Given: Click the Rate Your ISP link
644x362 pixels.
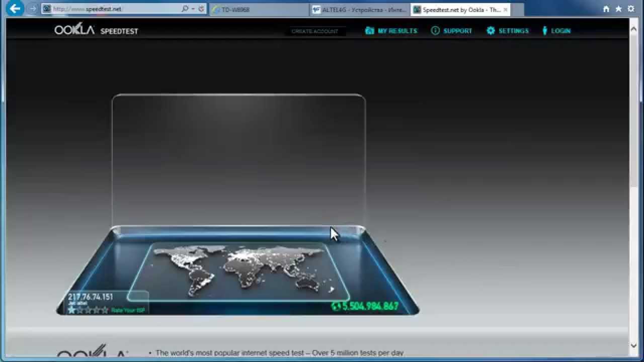Looking at the screenshot, I should [128, 310].
